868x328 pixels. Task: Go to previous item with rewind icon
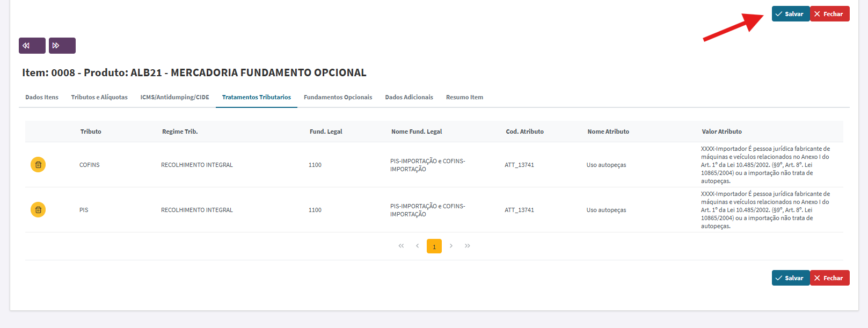point(32,46)
